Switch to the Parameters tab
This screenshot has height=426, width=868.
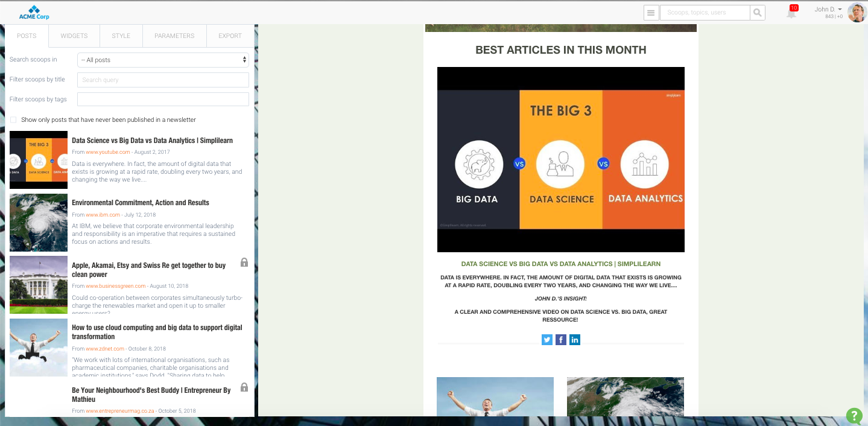coord(174,36)
